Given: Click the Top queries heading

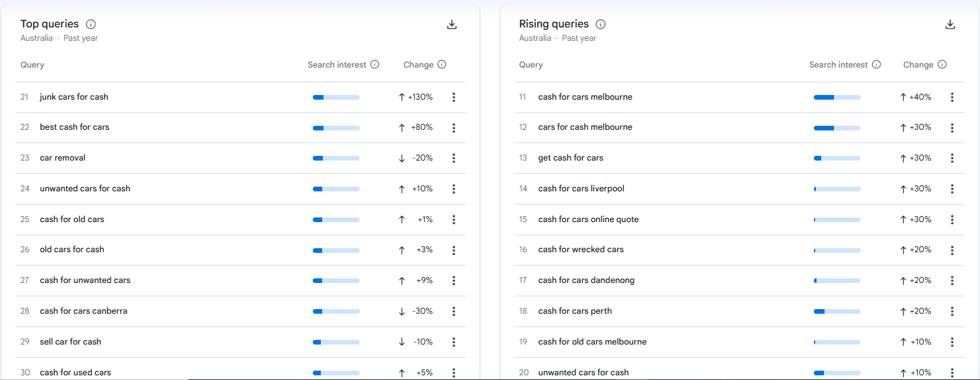Looking at the screenshot, I should pos(50,24).
